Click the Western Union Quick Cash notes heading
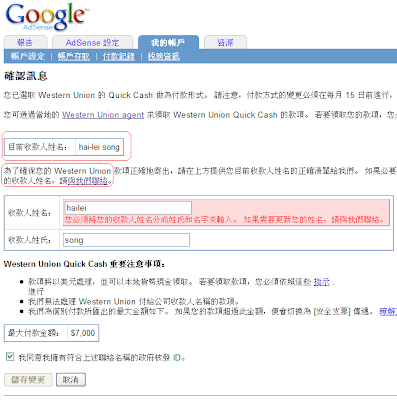The width and height of the screenshot is (397, 400). (84, 264)
